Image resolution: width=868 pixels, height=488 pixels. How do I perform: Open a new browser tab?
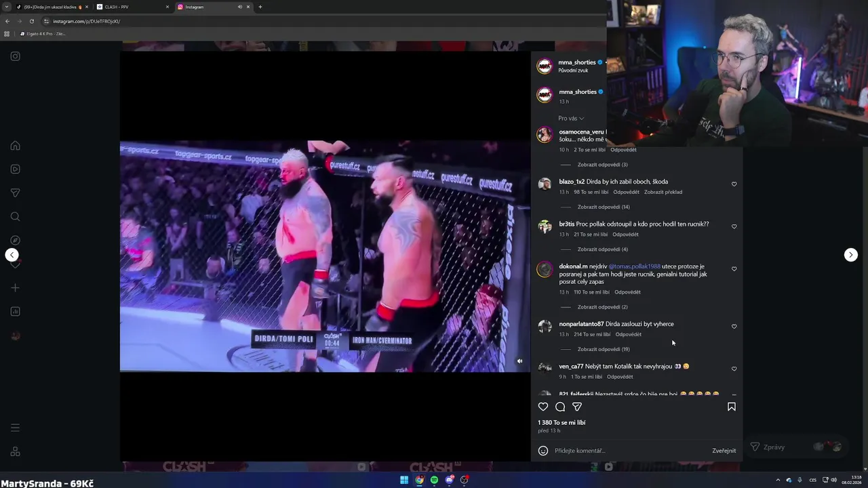click(x=260, y=7)
